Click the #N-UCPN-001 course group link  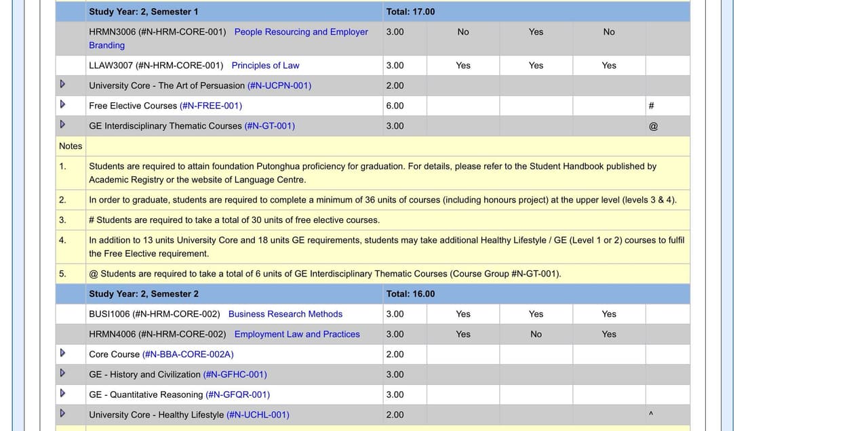[279, 85]
